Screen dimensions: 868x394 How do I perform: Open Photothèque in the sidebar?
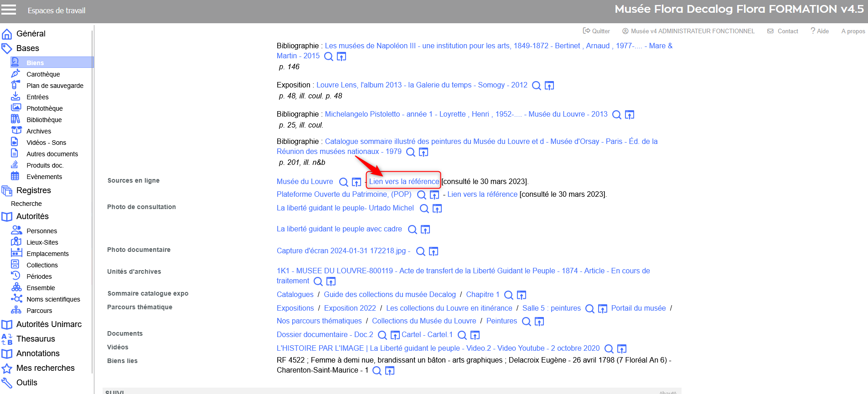(x=44, y=108)
